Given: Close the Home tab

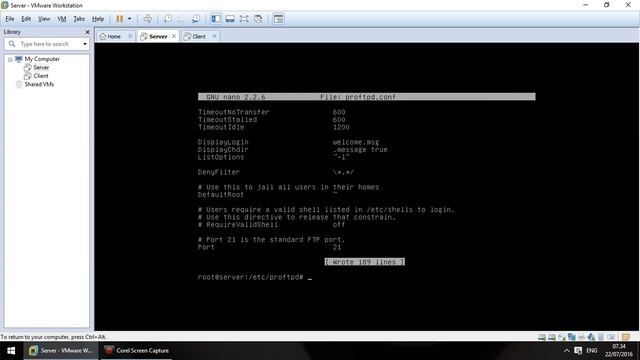Looking at the screenshot, I should 130,36.
